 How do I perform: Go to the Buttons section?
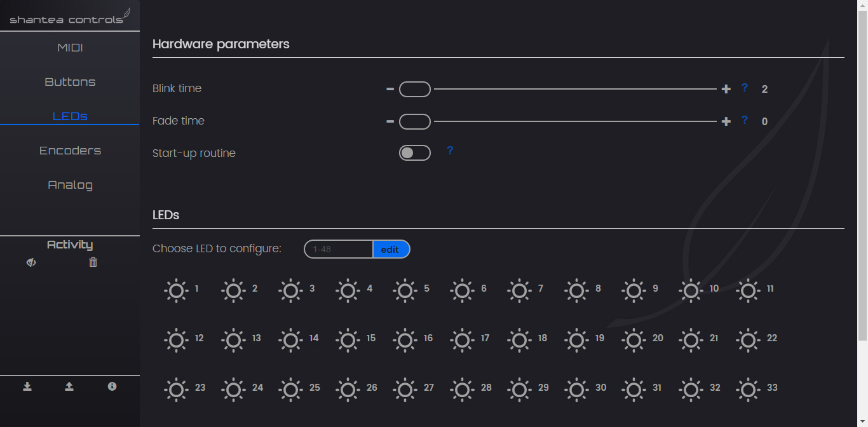(x=70, y=82)
